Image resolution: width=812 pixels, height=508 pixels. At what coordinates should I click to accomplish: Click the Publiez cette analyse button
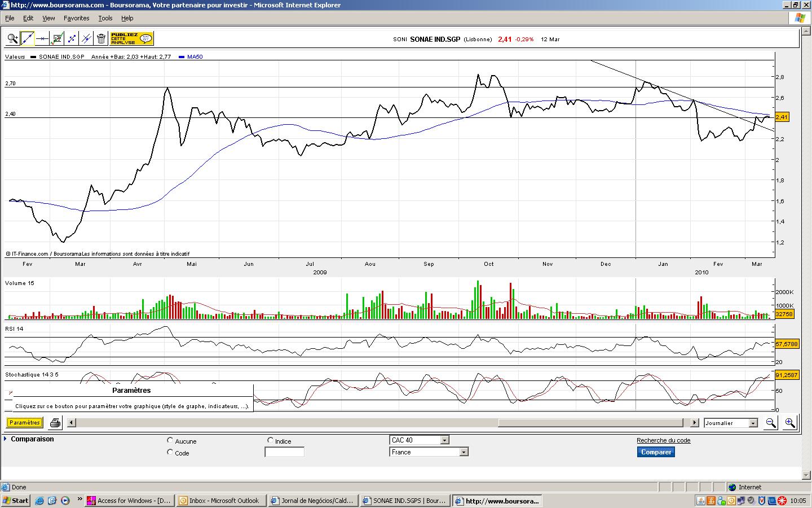point(131,39)
